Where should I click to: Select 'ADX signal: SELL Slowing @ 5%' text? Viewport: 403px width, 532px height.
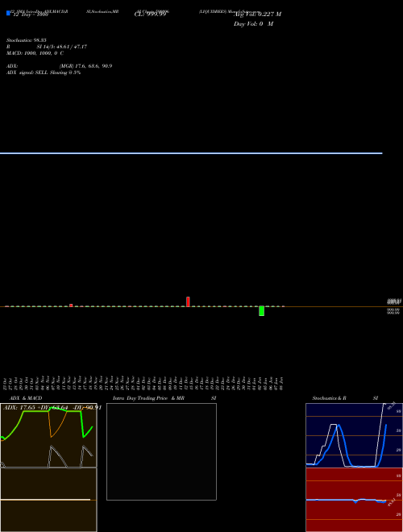coord(44,73)
